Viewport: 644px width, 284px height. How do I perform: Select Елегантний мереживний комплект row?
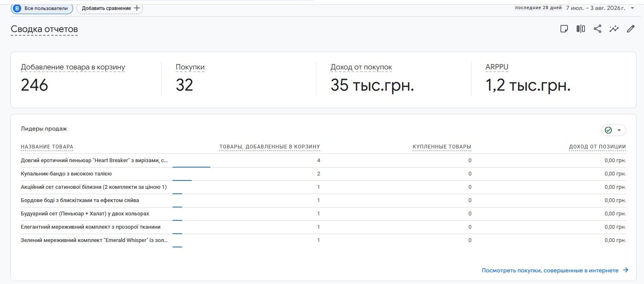point(323,227)
